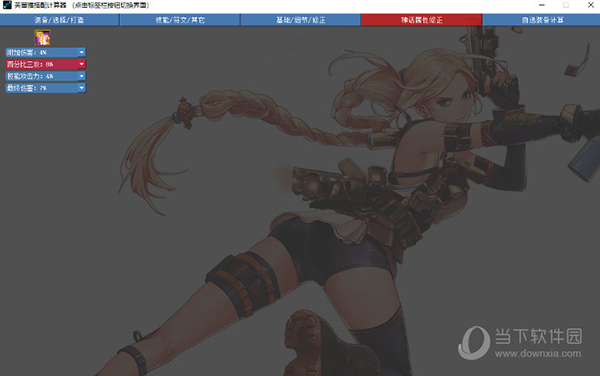Expand the red 百分比三攻 8% dropdown
Viewport: 600px width, 376px height.
[x=82, y=64]
